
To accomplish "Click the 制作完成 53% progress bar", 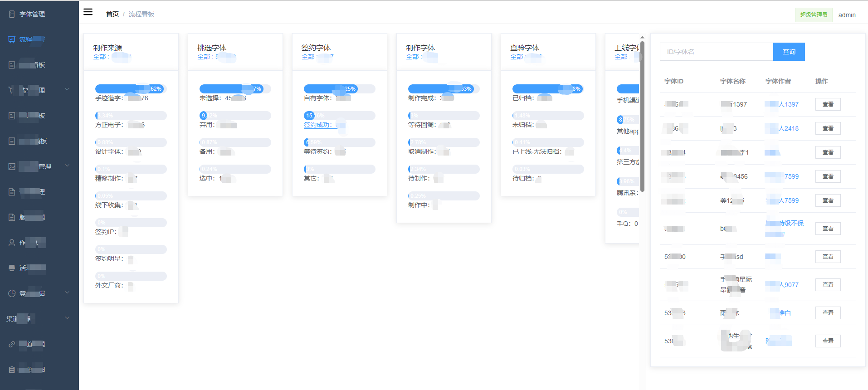I will (444, 89).
